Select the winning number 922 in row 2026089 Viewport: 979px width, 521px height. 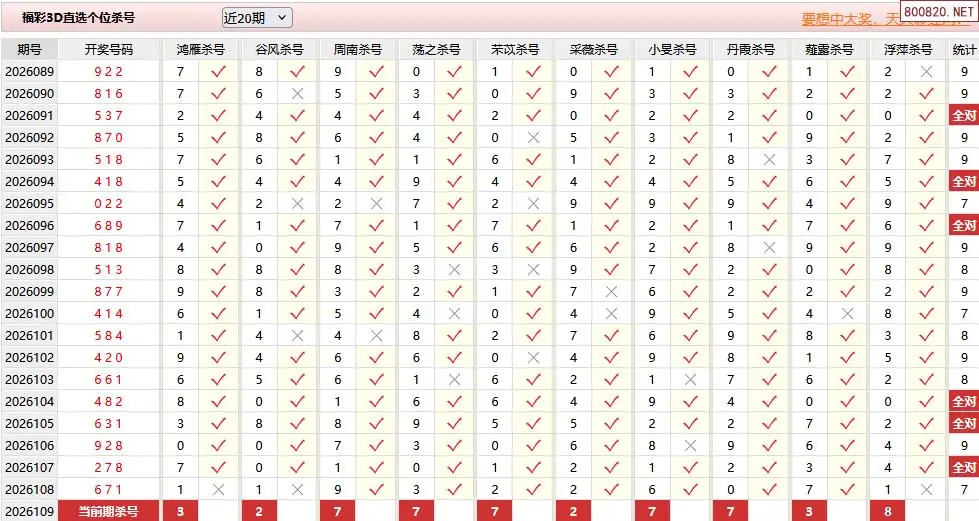pyautogui.click(x=108, y=72)
